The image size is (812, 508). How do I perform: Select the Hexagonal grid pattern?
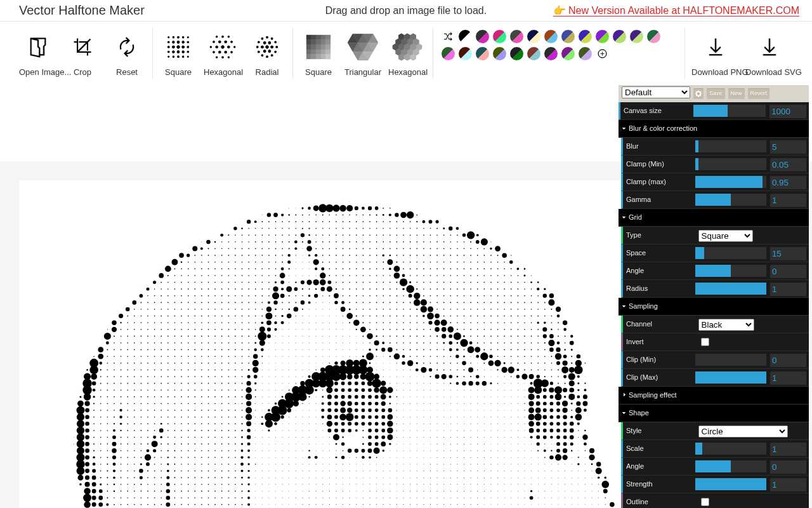(223, 47)
